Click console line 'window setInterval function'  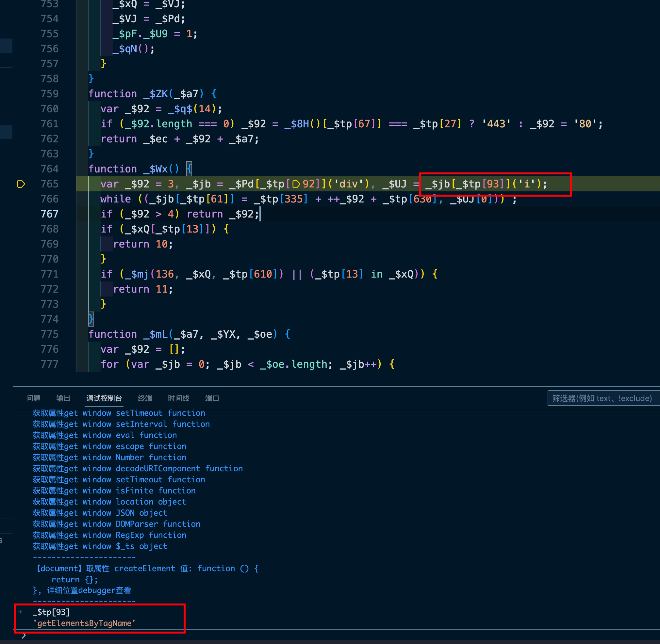122,424
